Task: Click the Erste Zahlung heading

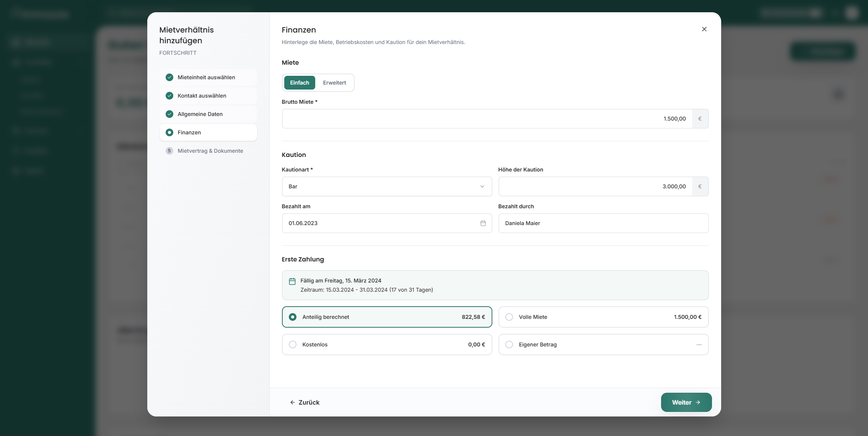Action: [x=303, y=259]
